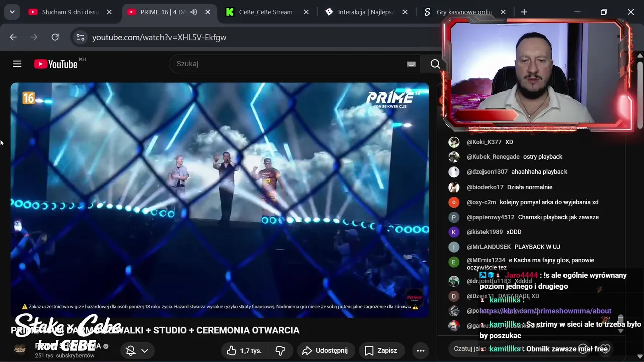Close the Interakcja tab
The image size is (644, 362).
[x=405, y=12]
